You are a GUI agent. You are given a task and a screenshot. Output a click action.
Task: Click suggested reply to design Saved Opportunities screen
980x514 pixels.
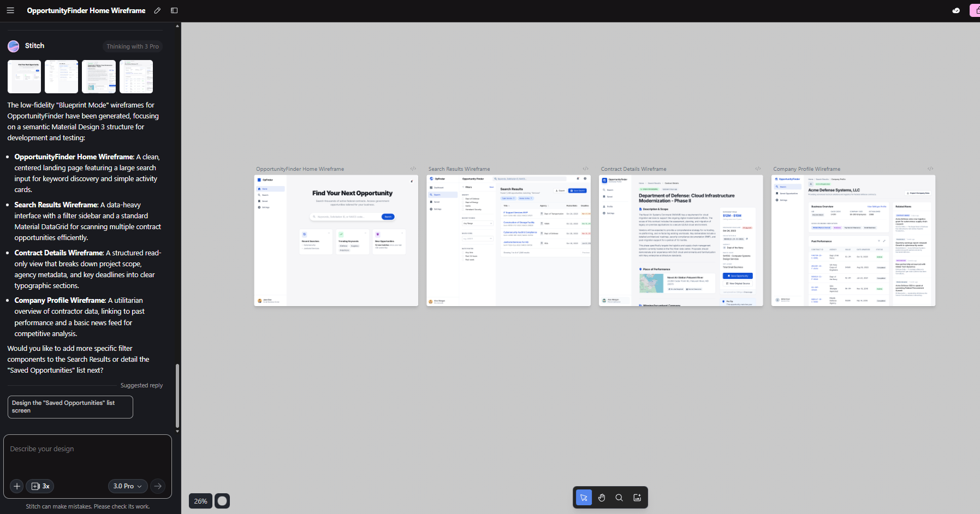pos(70,407)
